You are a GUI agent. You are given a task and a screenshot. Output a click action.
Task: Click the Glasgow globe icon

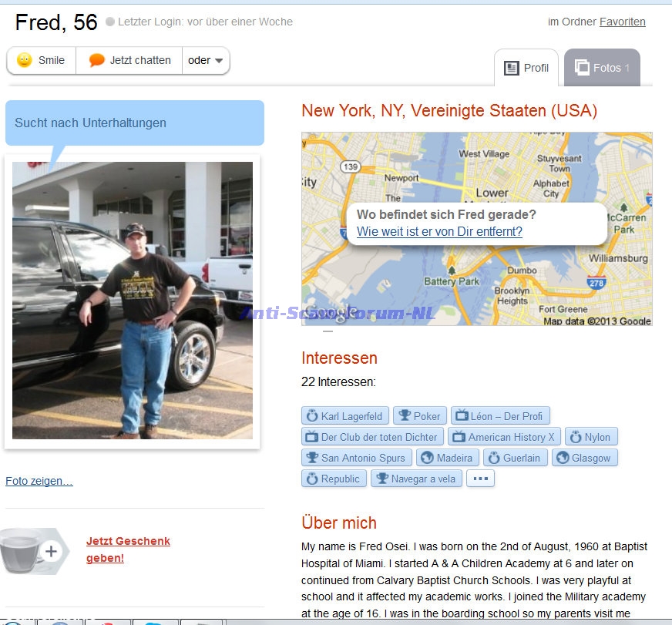tap(563, 458)
